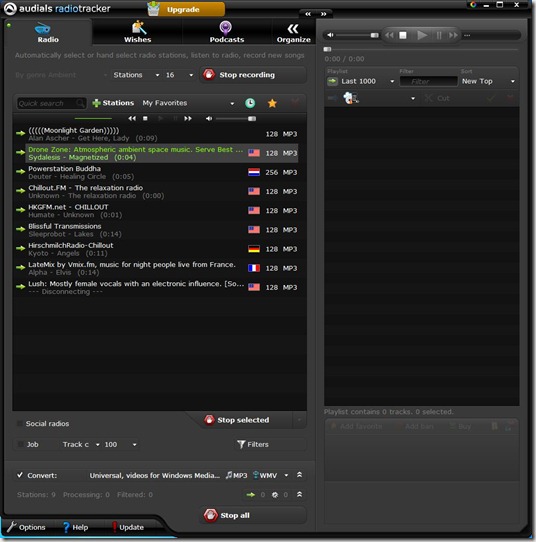The width and height of the screenshot is (536, 542).
Task: Open the New Top sort dropdown
Action: (488, 81)
